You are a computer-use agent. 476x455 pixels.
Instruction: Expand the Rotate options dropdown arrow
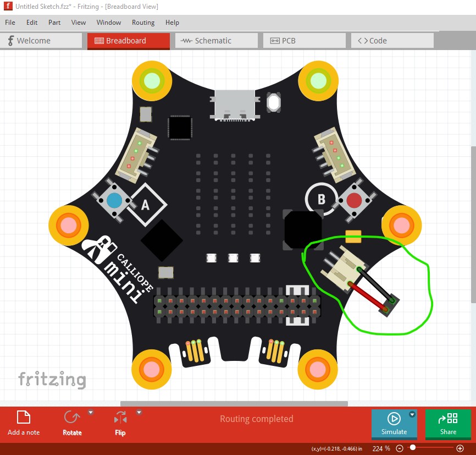click(91, 413)
